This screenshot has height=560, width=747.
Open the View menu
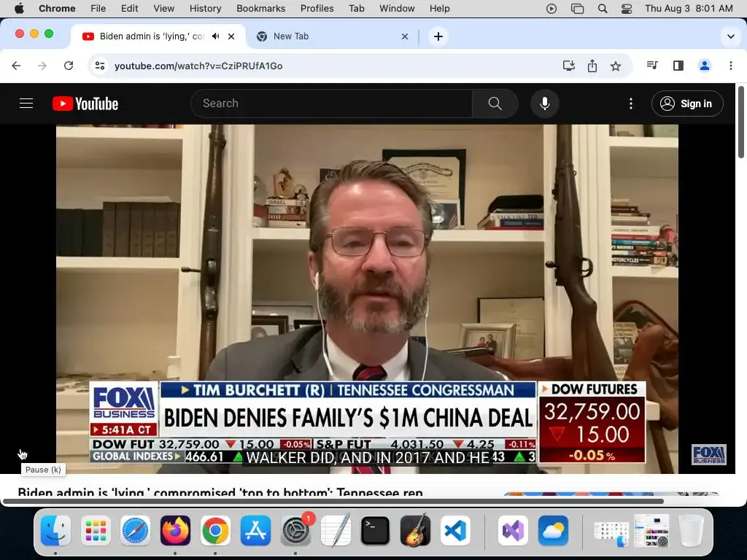pos(163,9)
